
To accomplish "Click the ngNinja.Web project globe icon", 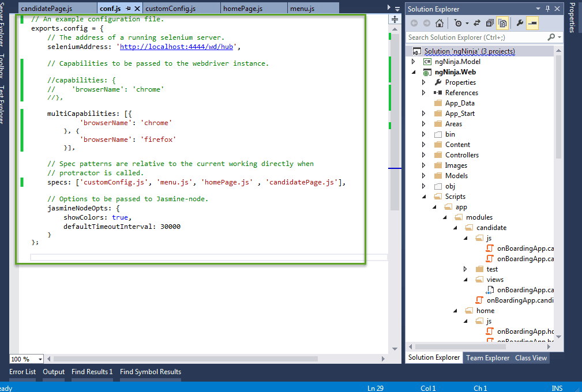I will click(x=427, y=72).
